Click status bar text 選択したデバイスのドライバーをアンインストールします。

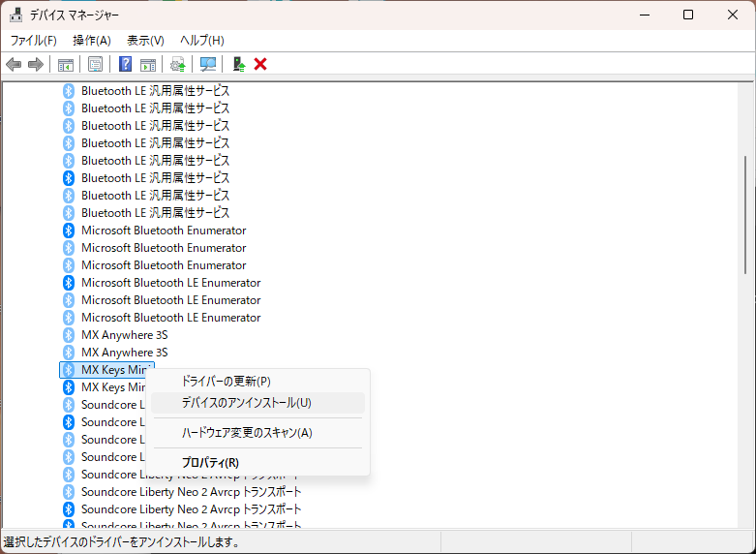click(x=122, y=542)
